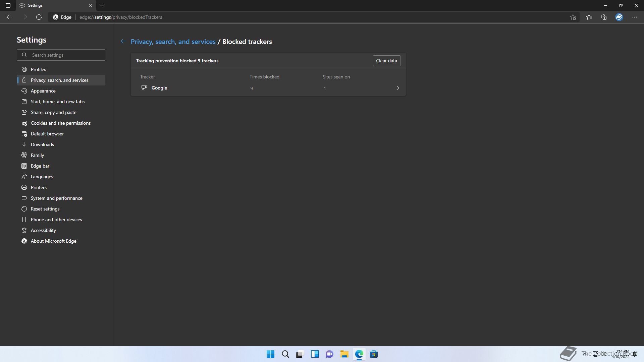Open Phone and other devices
This screenshot has height=362, width=644.
(x=61, y=220)
